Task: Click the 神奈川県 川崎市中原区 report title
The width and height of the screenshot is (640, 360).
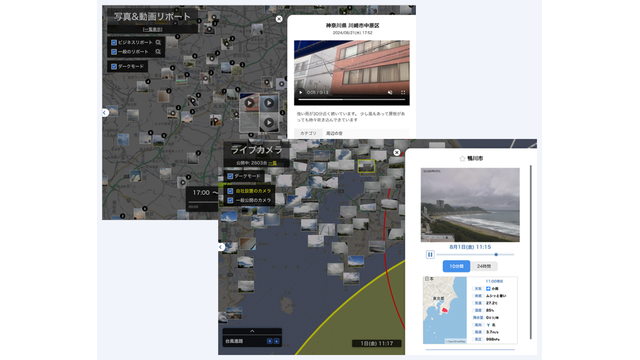Action: [x=352, y=25]
